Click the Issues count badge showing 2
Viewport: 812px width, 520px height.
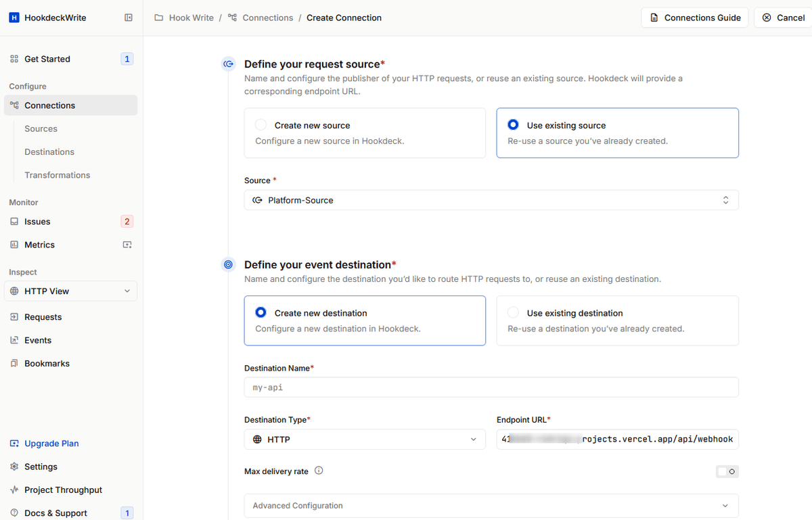click(127, 221)
